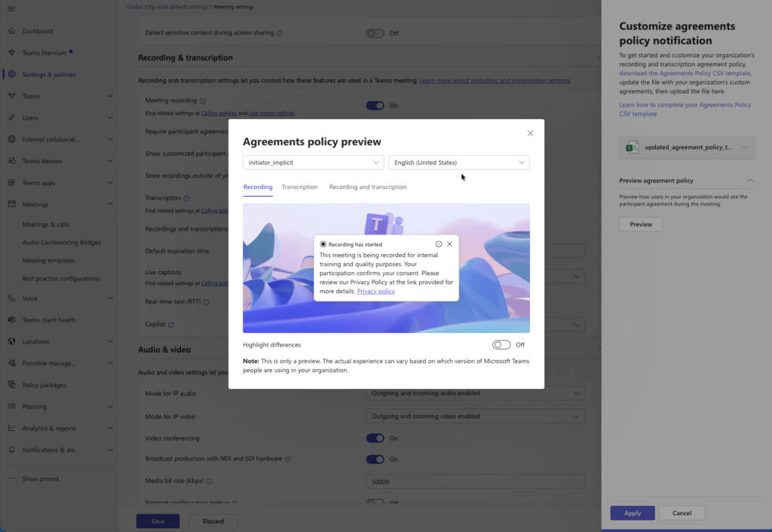Open the Recording and transcription tab
Viewport: 772px width, 532px height.
pyautogui.click(x=368, y=186)
